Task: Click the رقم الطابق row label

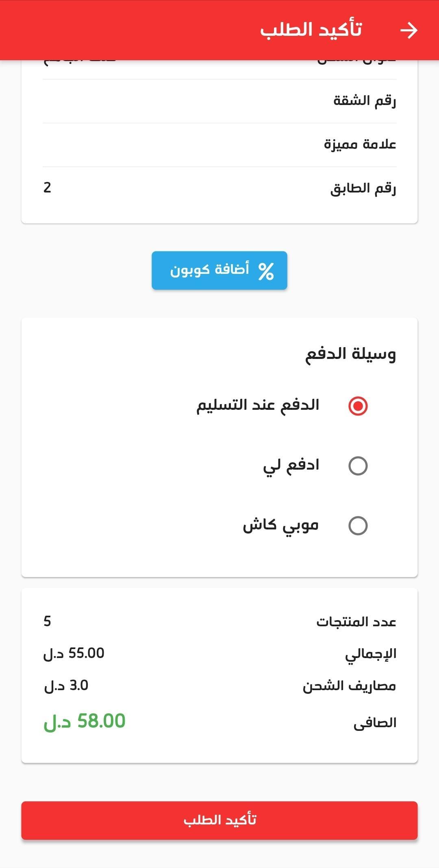Action: tap(363, 188)
